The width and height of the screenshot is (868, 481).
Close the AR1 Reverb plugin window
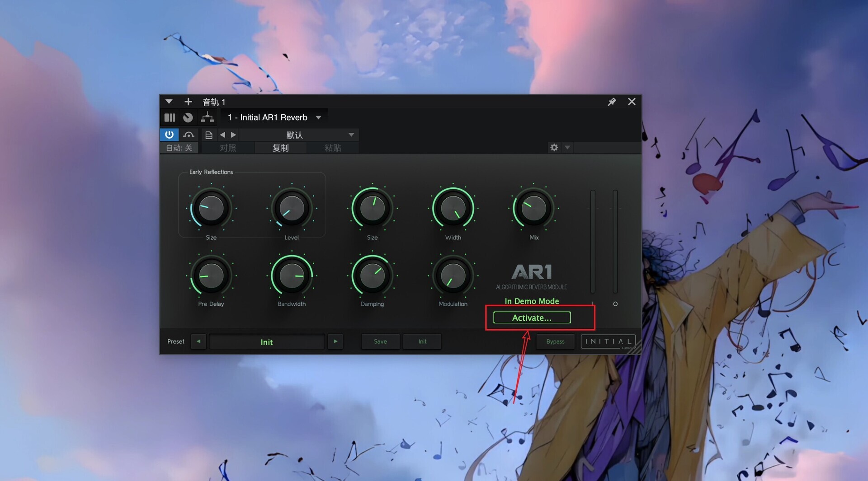632,102
